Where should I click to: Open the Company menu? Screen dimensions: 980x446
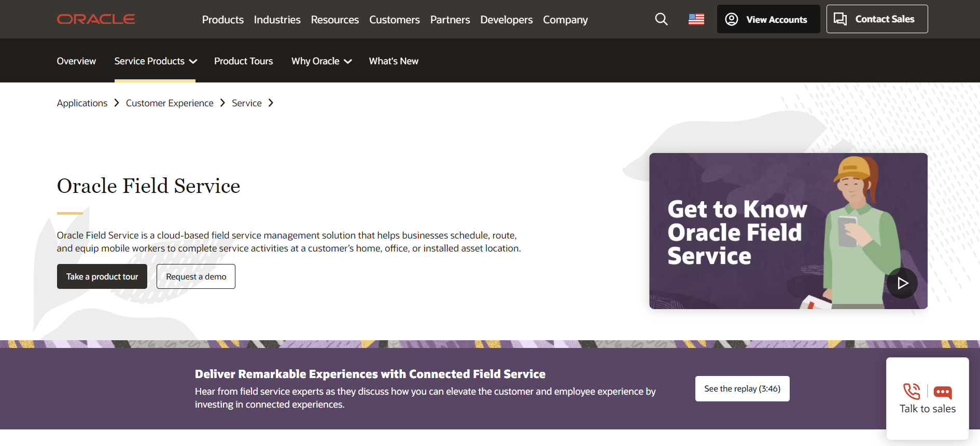565,20
